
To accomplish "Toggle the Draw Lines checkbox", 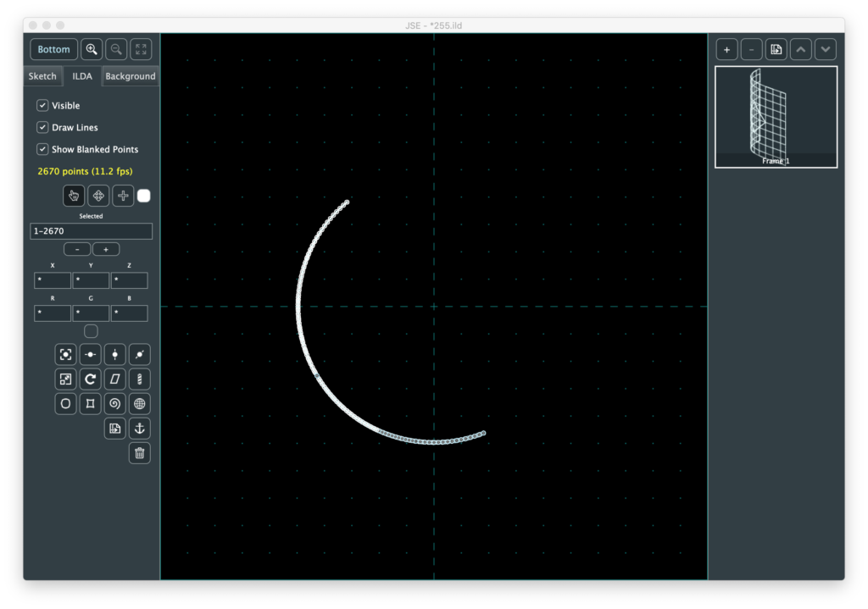I will (x=42, y=127).
